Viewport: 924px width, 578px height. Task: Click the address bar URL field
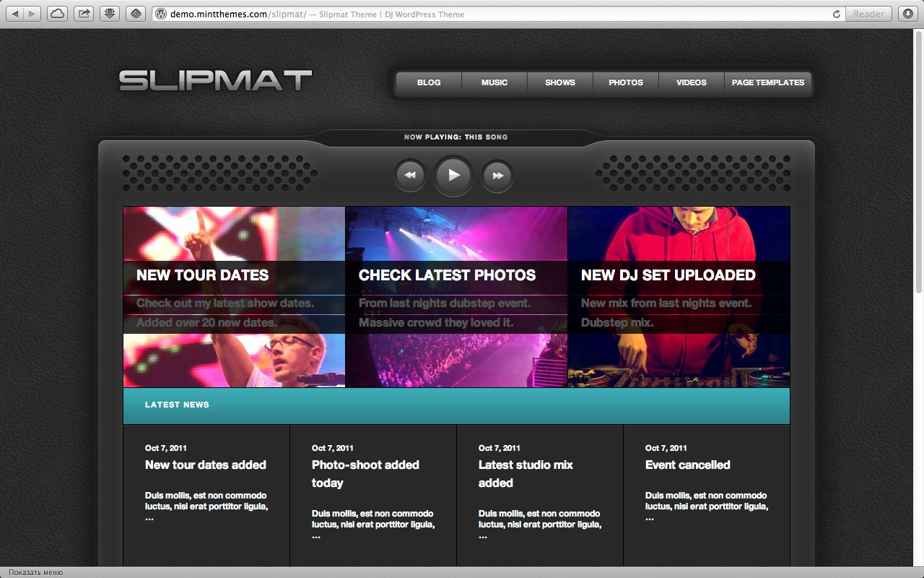(498, 14)
